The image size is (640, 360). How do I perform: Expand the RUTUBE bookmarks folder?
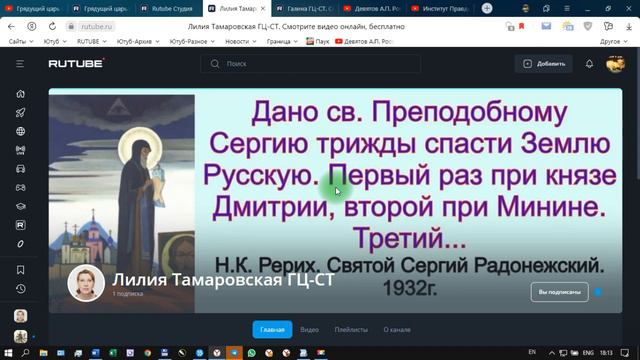coord(92,41)
